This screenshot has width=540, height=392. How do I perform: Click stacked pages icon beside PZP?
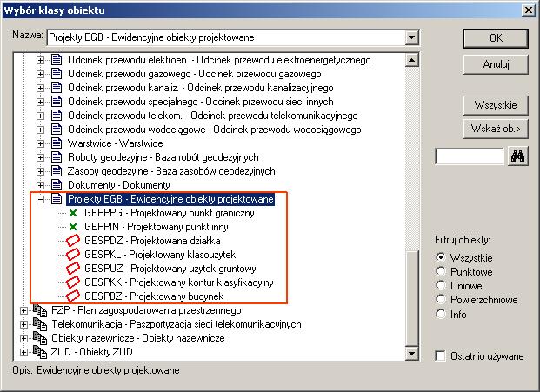(40, 310)
